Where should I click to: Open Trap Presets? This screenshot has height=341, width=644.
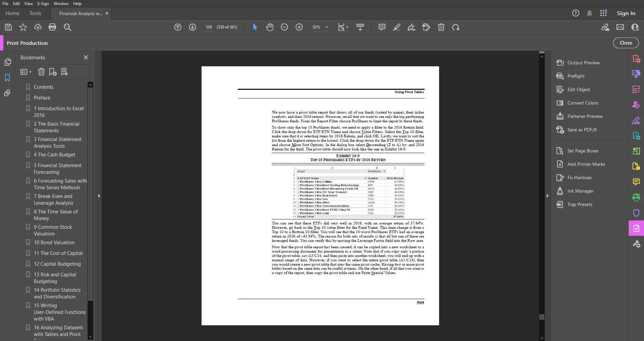(x=574, y=204)
